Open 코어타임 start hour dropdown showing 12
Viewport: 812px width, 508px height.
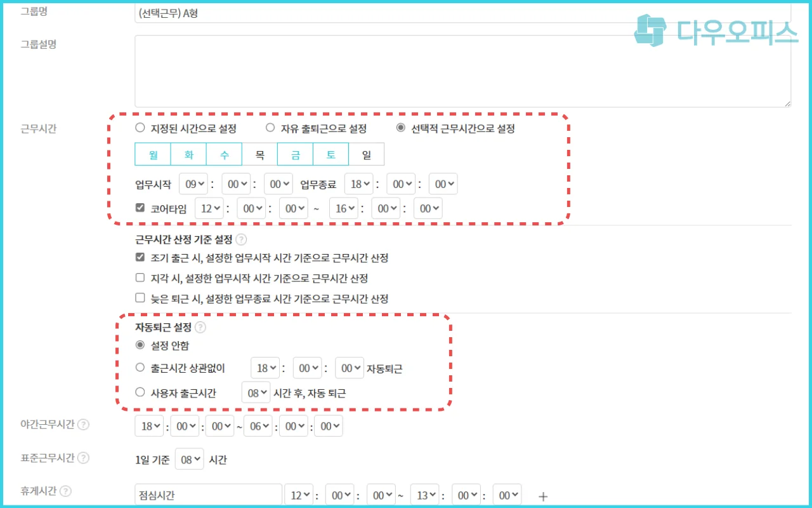tap(209, 208)
